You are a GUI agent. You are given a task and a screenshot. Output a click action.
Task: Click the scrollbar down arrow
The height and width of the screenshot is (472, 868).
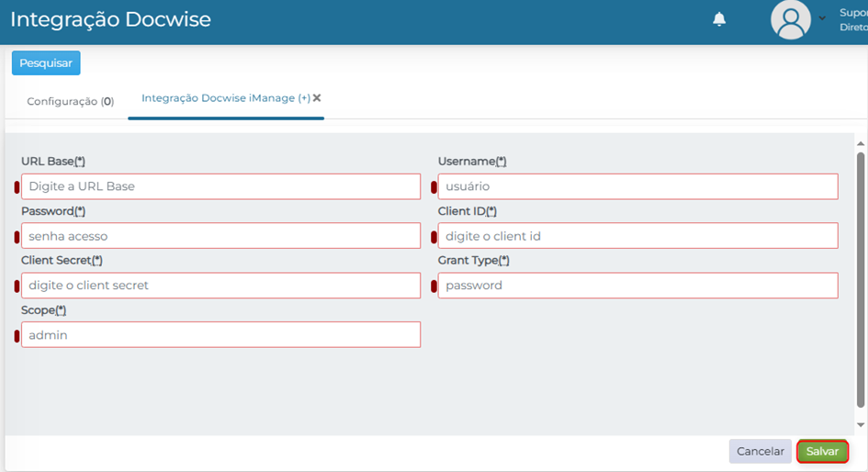[x=861, y=425]
